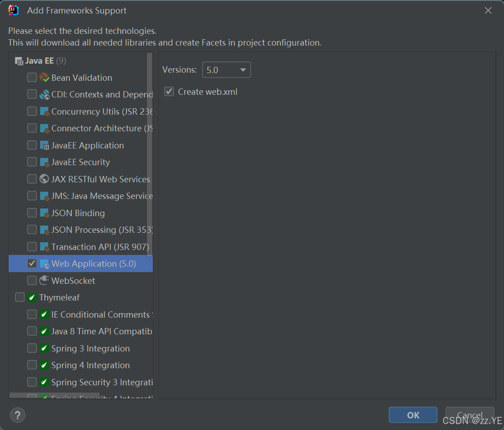Click the CDI Contexts and Dependency icon

tap(44, 95)
